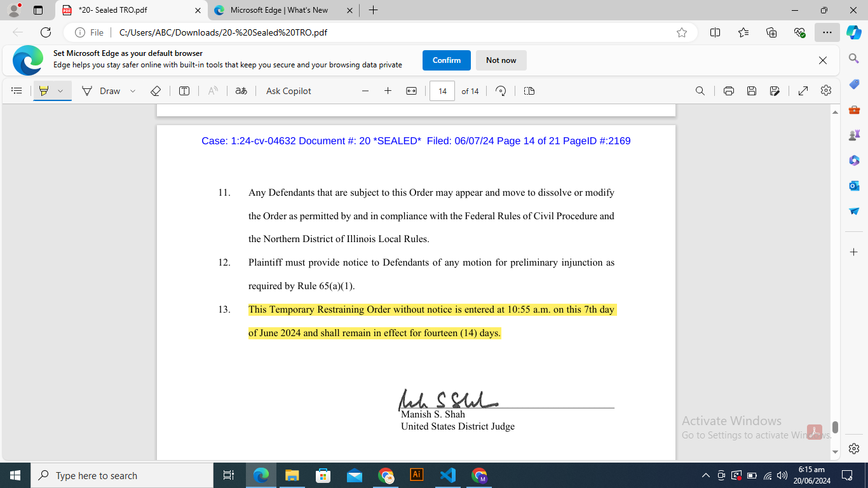
Task: Close the Sealed TRO.pdf tab
Action: tap(198, 10)
